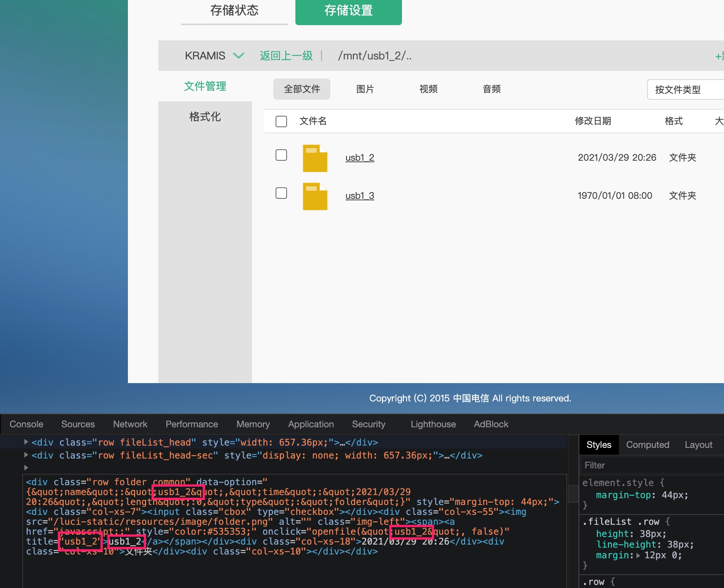The height and width of the screenshot is (588, 724).
Task: Select the Layout pane tab
Action: coord(698,445)
